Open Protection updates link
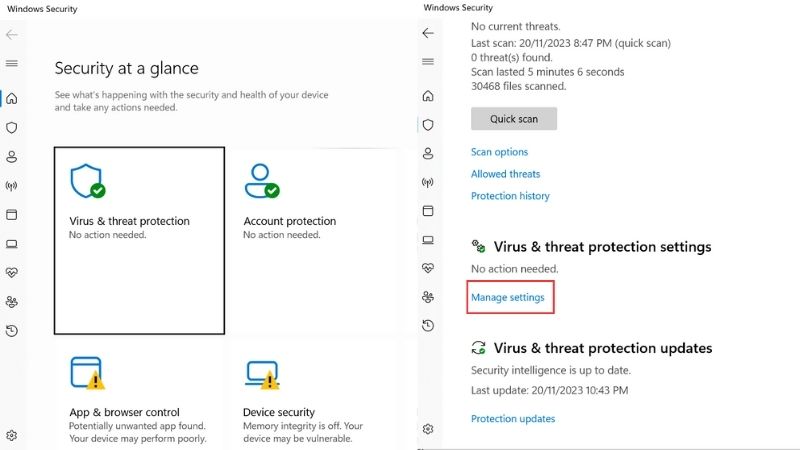The width and height of the screenshot is (800, 450). point(513,418)
